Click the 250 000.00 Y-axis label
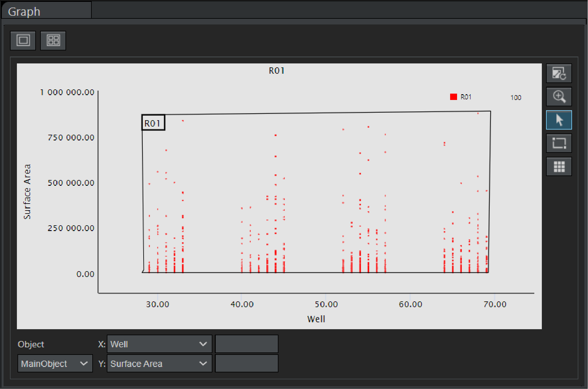Screen dimensions: 588x389 (x=71, y=228)
